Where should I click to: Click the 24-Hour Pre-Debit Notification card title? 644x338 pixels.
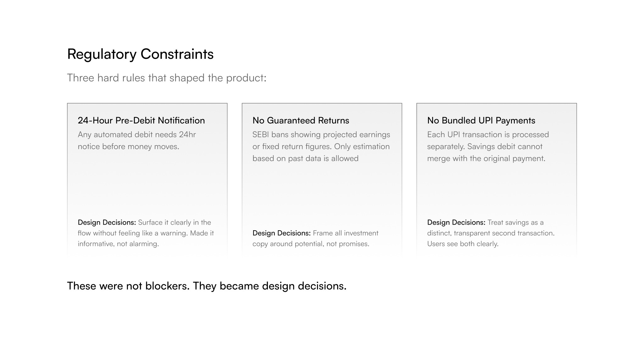coord(141,120)
